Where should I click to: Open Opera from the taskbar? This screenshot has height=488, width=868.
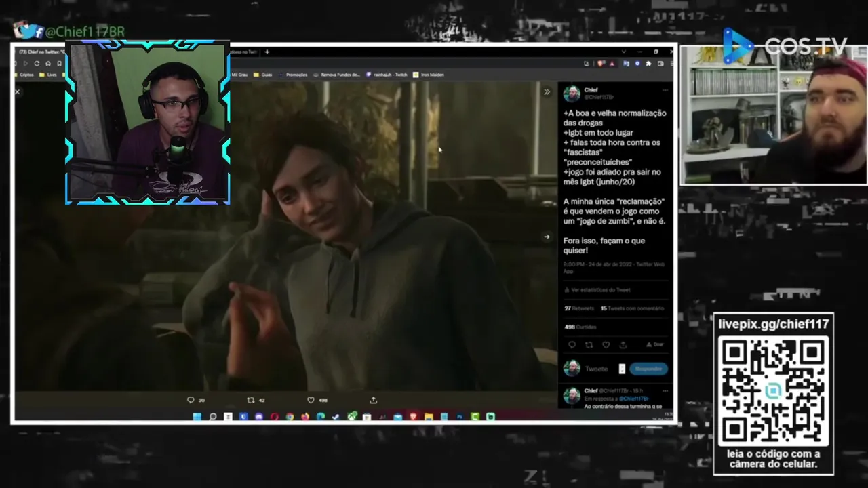[275, 417]
